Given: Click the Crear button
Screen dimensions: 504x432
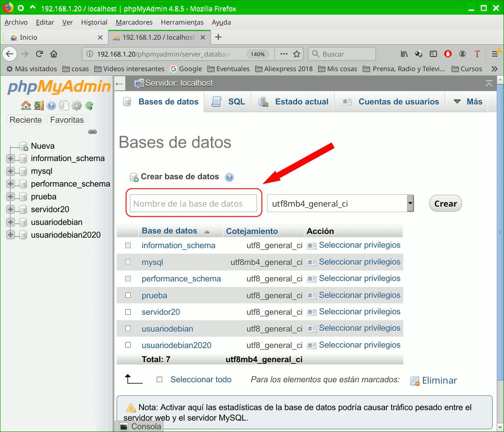Looking at the screenshot, I should (x=446, y=203).
